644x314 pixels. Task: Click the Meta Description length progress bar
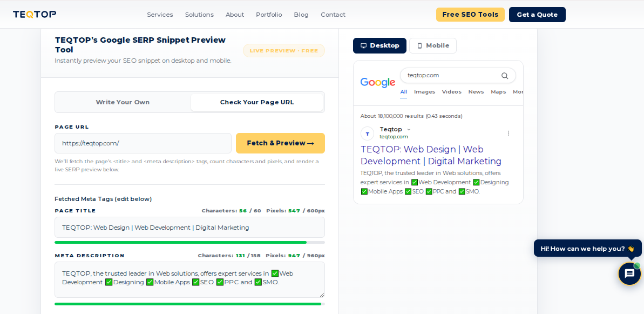point(190,304)
